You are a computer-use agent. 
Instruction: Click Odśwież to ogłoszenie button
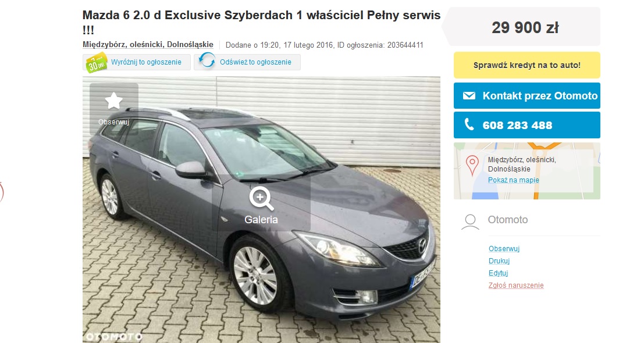247,62
